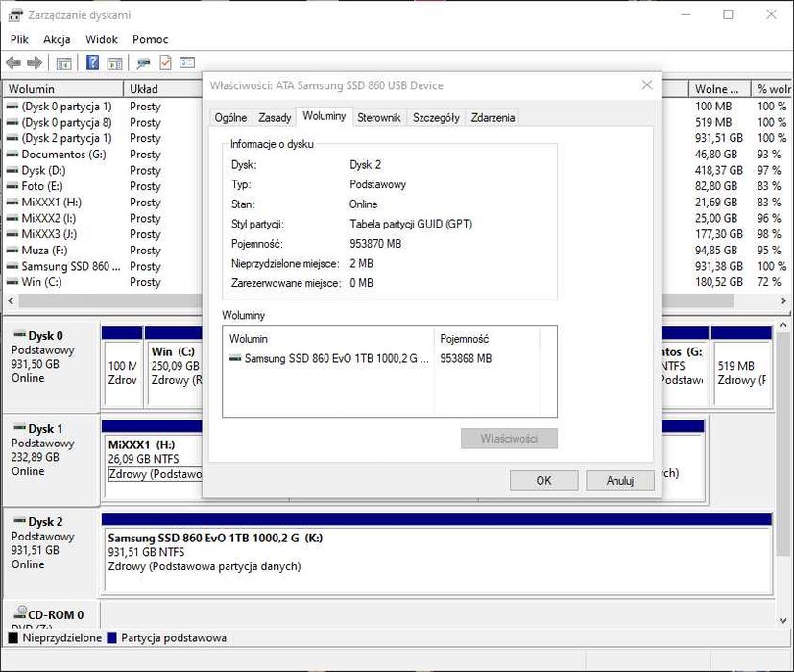Click the Anuluj button

tap(620, 481)
